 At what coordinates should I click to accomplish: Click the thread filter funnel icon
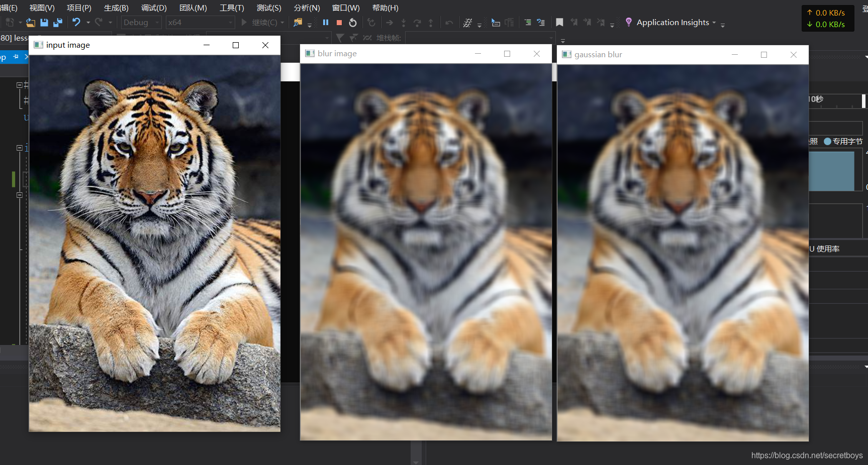tap(340, 38)
